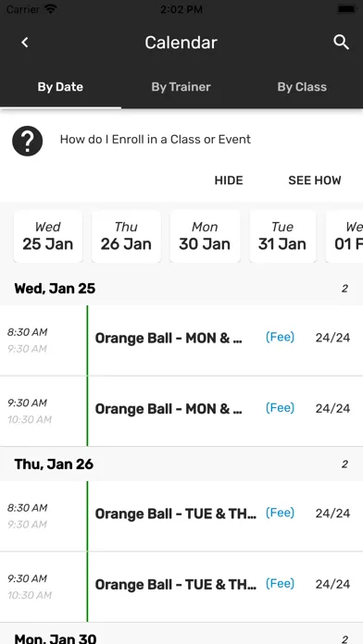Click the How do I Enroll text
This screenshot has width=363, height=644.
click(x=156, y=139)
